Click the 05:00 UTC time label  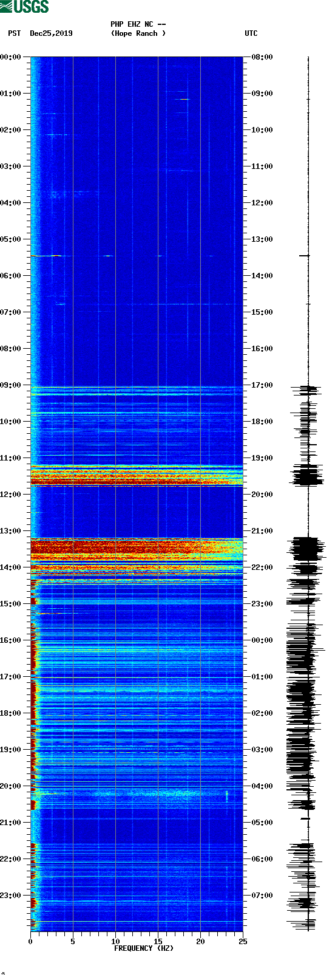pos(262,823)
